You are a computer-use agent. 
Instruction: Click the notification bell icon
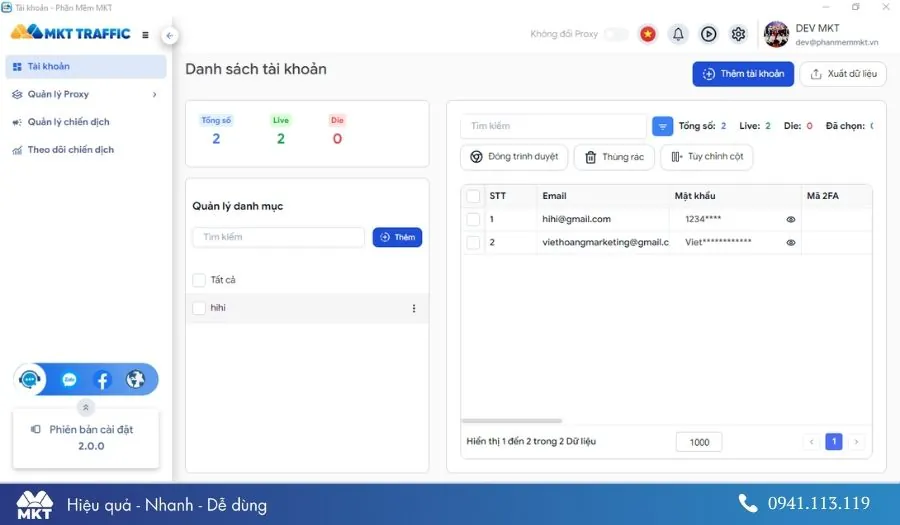(678, 34)
